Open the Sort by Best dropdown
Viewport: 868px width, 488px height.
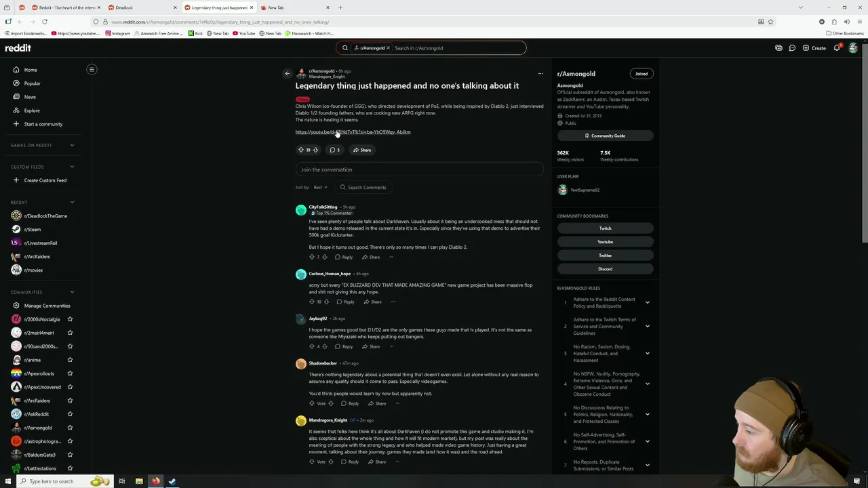pyautogui.click(x=321, y=187)
